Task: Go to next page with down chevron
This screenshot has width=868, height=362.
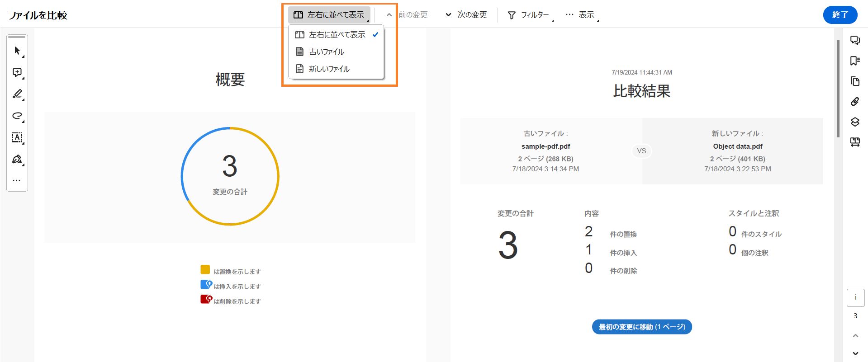Action: [x=855, y=353]
